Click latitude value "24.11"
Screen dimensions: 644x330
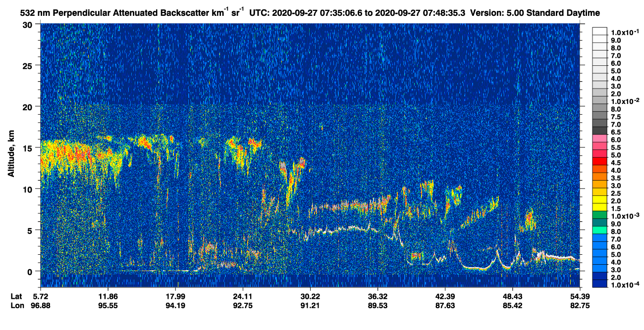243,296
